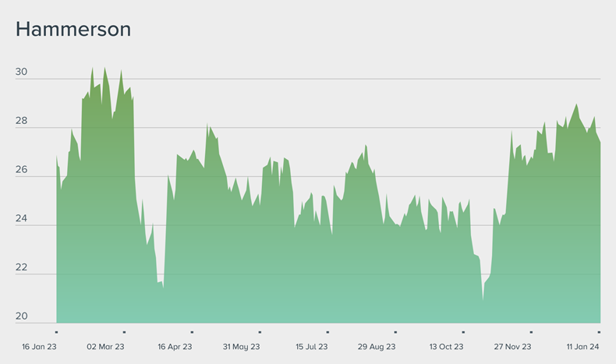Click the 24 y-axis label
This screenshot has width=616, height=364.
pos(21,219)
